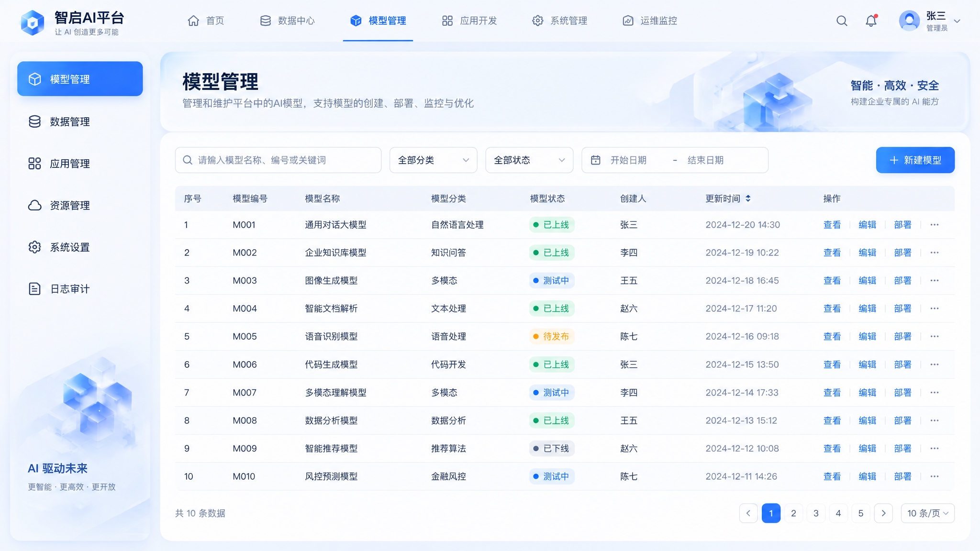980x551 pixels.
Task: Click 部署 for 语音识别模型
Action: [x=902, y=337]
